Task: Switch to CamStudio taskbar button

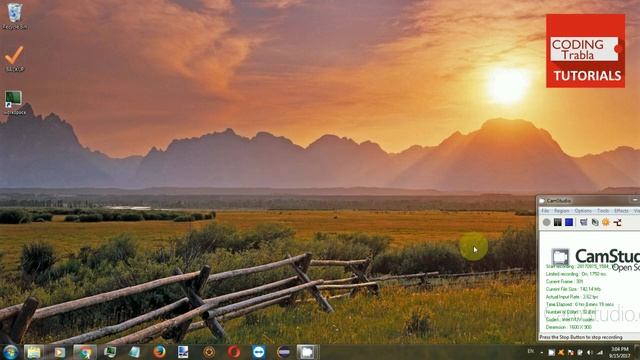Action: coord(307,352)
